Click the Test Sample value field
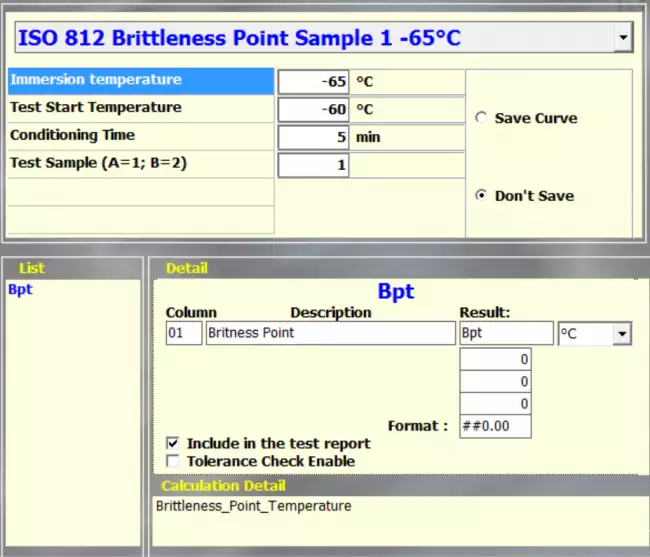This screenshot has height=557, width=650. click(313, 165)
